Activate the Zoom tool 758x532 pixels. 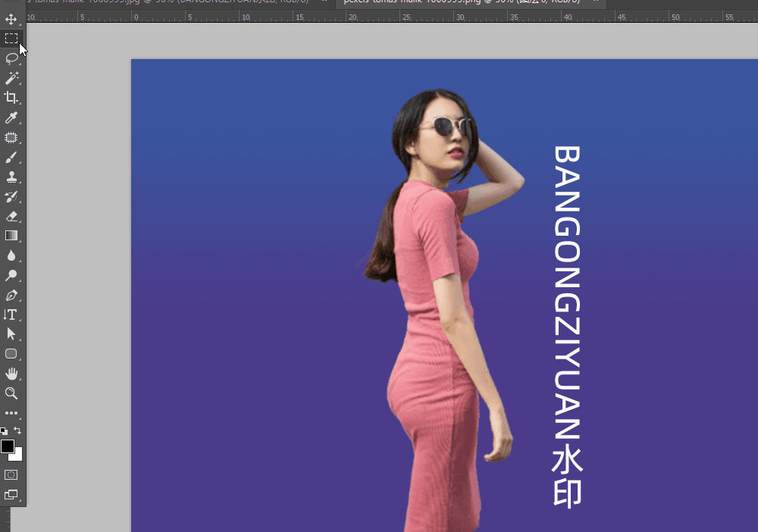(11, 393)
